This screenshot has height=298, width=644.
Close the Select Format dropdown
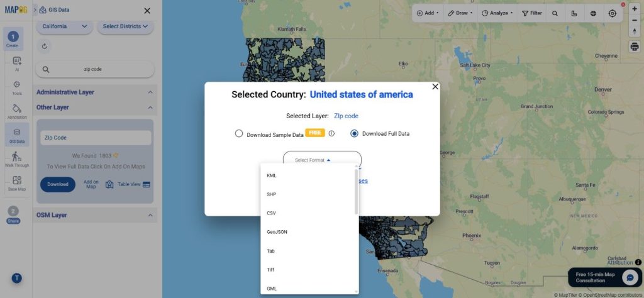[x=322, y=160]
